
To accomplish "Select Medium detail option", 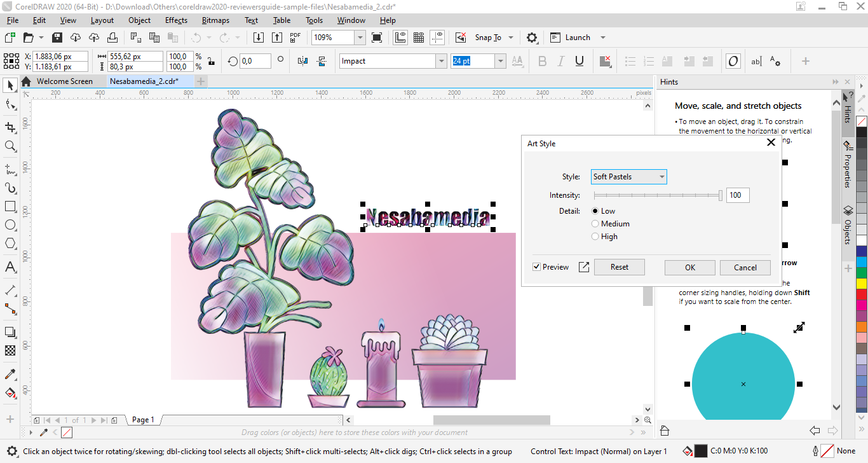I will pyautogui.click(x=595, y=224).
